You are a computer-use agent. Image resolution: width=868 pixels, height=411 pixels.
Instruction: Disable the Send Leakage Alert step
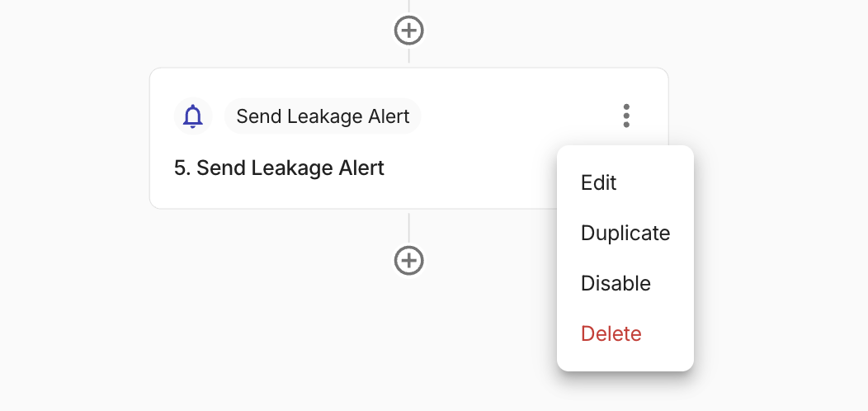click(x=616, y=283)
